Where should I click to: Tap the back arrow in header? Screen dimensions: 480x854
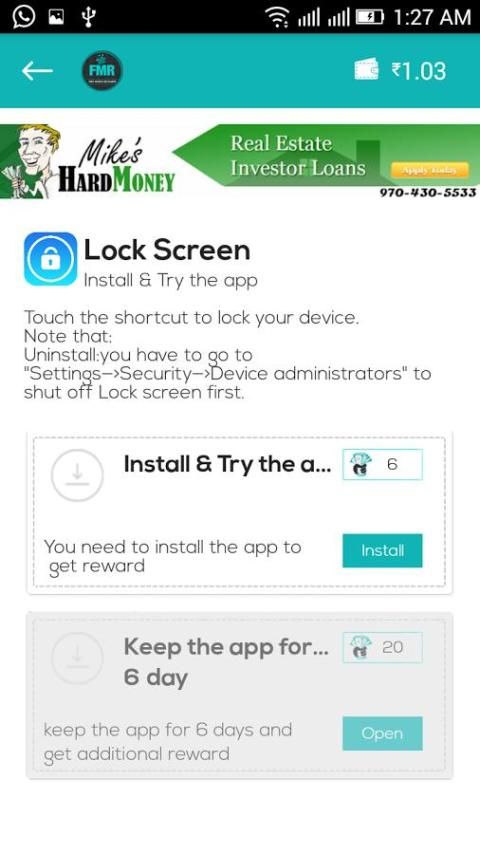point(37,71)
